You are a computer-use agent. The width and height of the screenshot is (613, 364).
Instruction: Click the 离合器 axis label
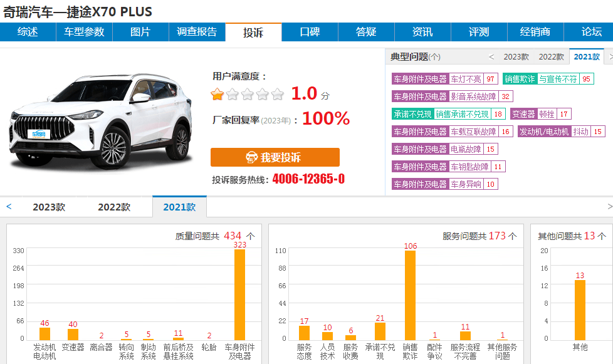coord(101,347)
